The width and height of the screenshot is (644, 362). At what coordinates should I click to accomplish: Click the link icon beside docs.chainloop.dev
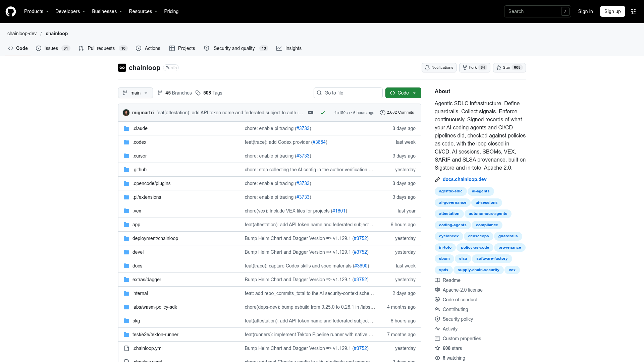click(437, 180)
